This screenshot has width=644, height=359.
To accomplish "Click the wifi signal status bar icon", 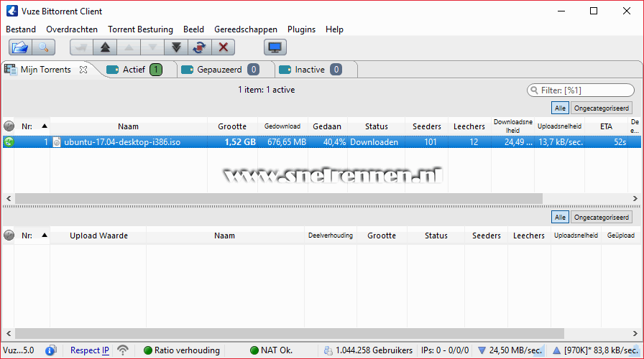I will pyautogui.click(x=122, y=350).
